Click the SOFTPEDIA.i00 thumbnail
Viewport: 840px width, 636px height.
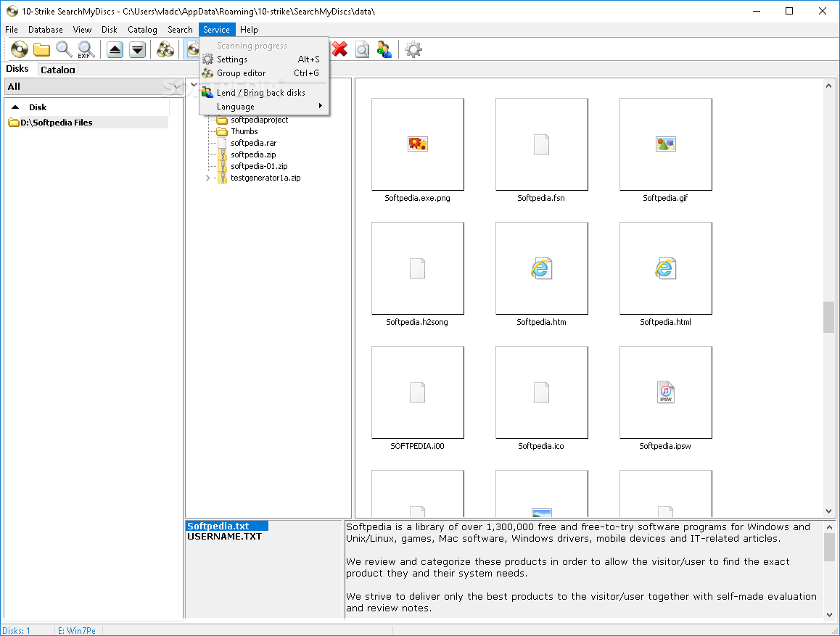tap(417, 392)
